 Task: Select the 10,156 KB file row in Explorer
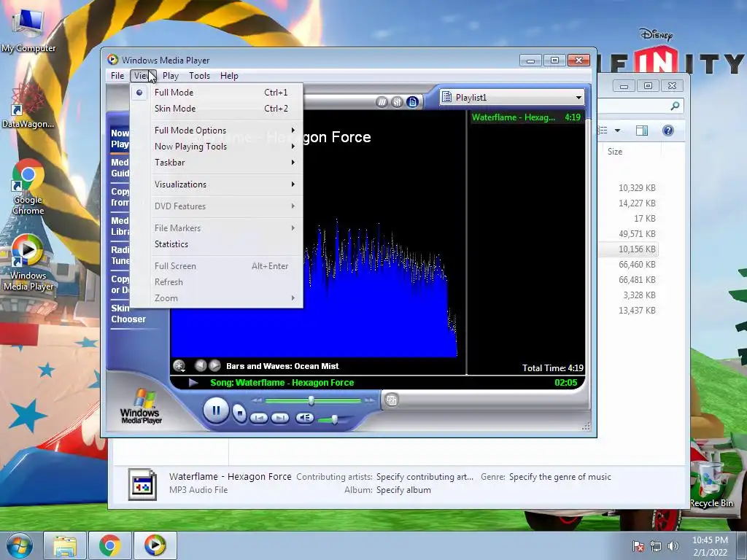[x=628, y=249]
